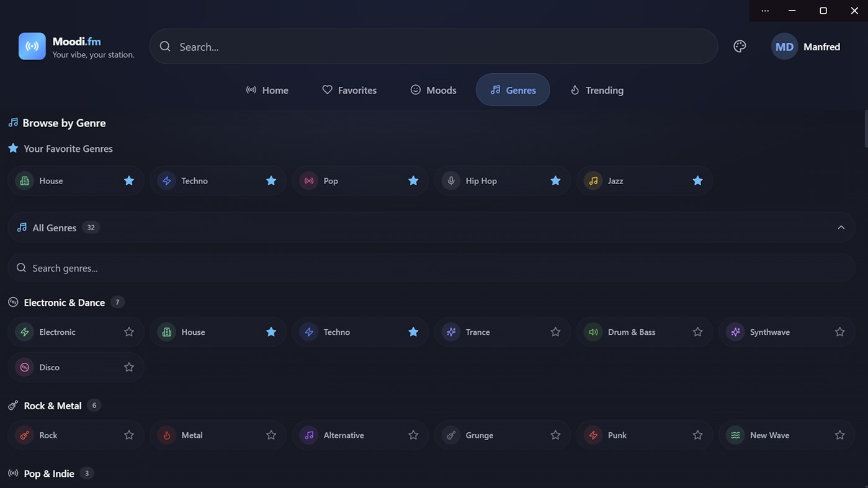Viewport: 868px width, 488px height.
Task: Select the Trance genre sparkle icon
Action: tap(451, 332)
